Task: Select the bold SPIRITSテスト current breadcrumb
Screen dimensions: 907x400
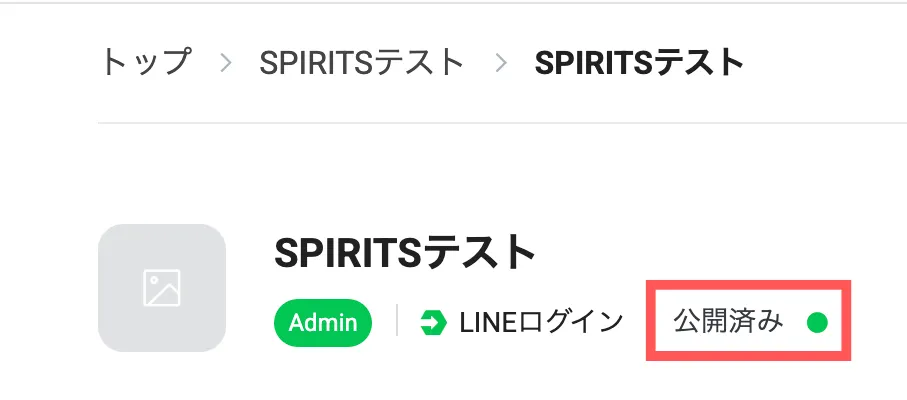Action: (x=640, y=63)
